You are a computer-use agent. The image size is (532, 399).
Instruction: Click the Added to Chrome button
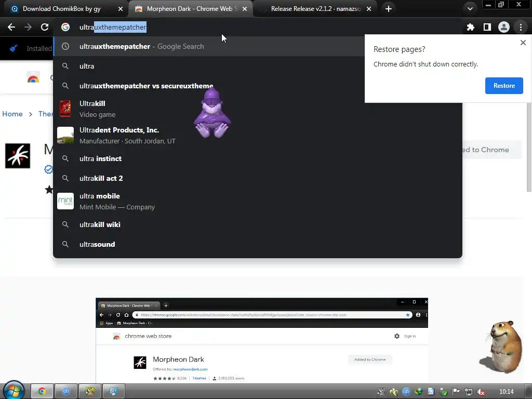click(491, 150)
